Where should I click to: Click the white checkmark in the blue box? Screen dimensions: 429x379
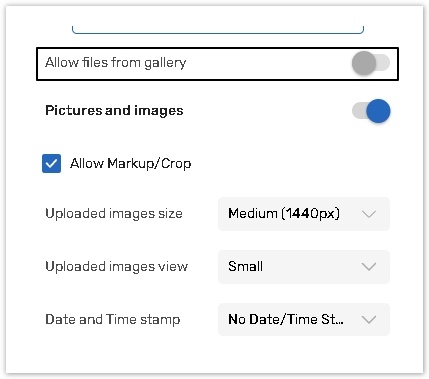pos(51,164)
